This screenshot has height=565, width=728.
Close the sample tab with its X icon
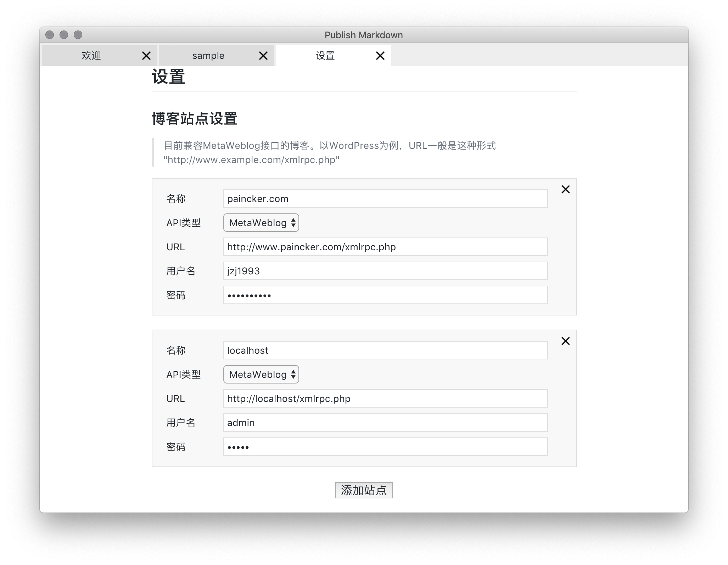pyautogui.click(x=263, y=56)
